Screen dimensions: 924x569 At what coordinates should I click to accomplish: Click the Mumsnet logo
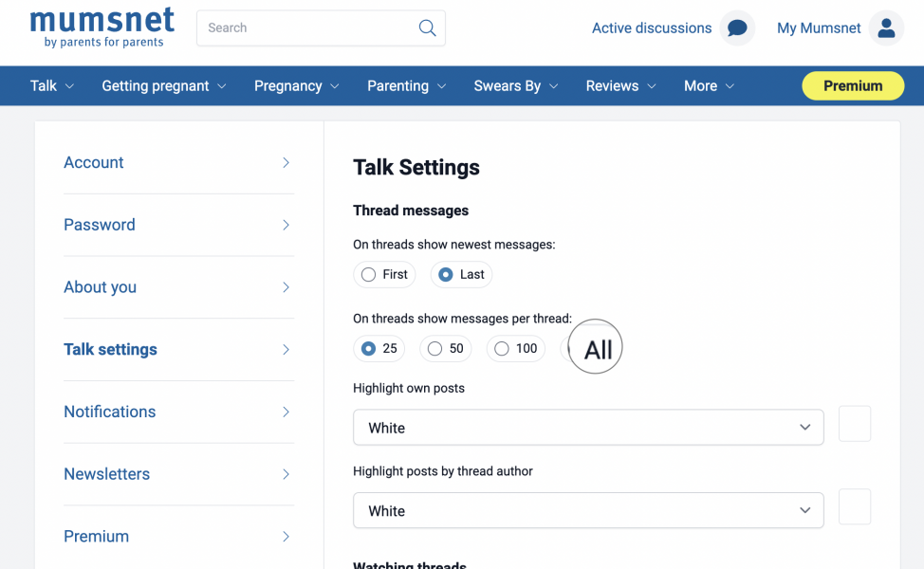102,27
